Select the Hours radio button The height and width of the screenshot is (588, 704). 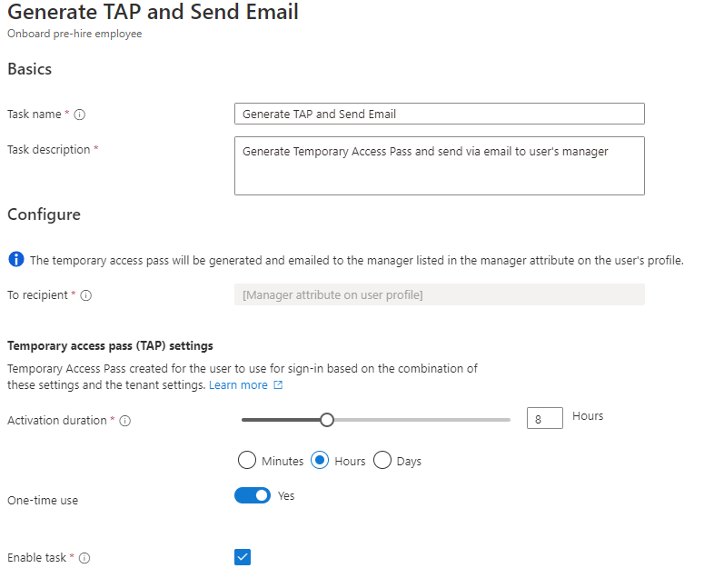320,460
